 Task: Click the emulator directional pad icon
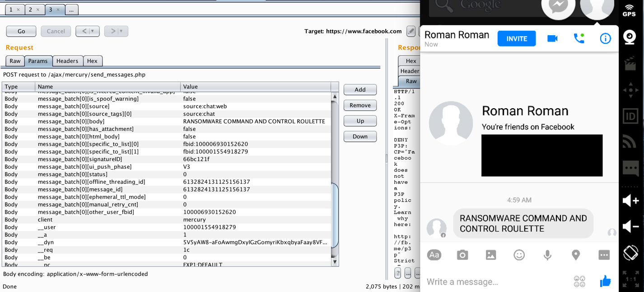coord(630,90)
